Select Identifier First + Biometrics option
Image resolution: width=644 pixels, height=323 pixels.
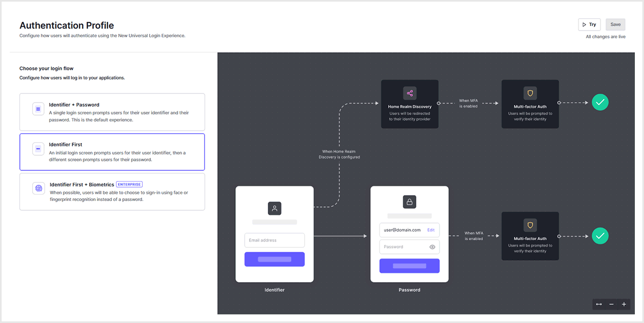click(x=112, y=191)
